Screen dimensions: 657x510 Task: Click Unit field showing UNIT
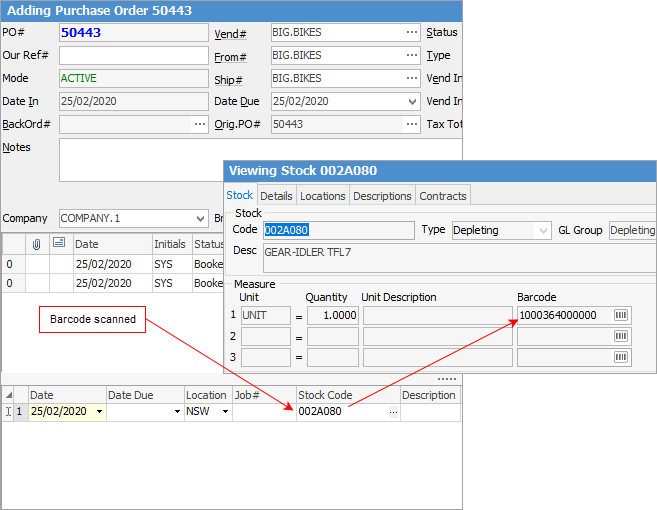pyautogui.click(x=266, y=315)
